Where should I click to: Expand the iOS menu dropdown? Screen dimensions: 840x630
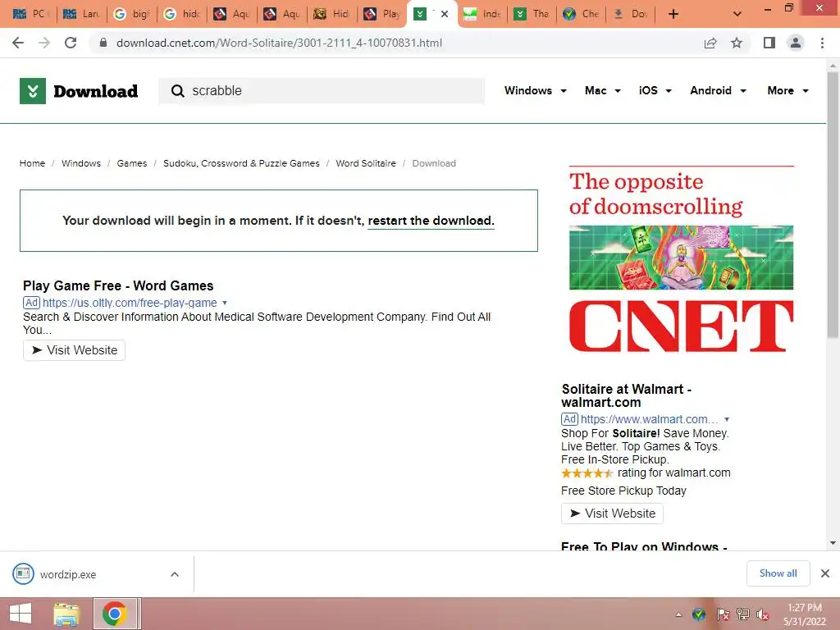pos(655,90)
